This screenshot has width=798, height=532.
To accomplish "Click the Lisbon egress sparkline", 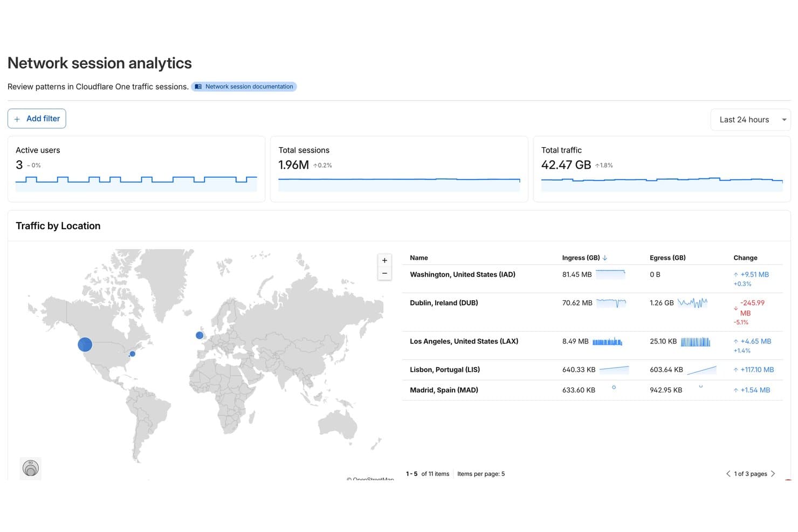I will (x=702, y=370).
